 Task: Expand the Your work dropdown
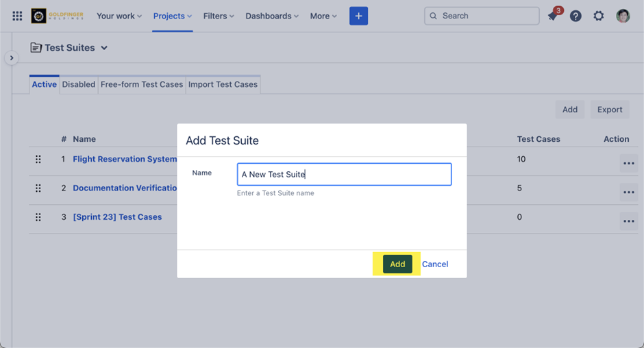[119, 16]
